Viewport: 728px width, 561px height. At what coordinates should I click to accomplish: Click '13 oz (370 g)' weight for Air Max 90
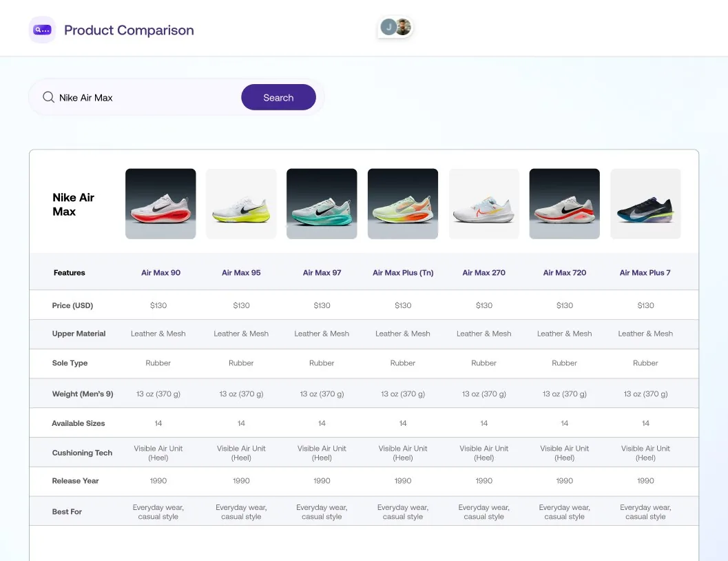point(158,394)
